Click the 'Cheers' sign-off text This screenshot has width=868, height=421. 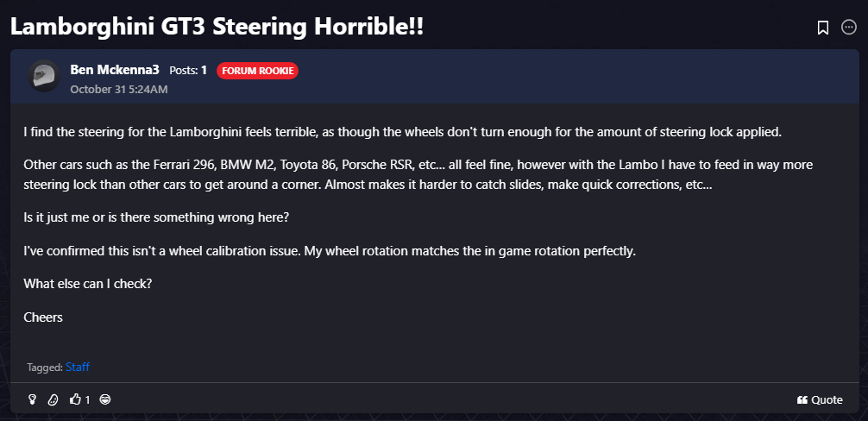coord(43,317)
